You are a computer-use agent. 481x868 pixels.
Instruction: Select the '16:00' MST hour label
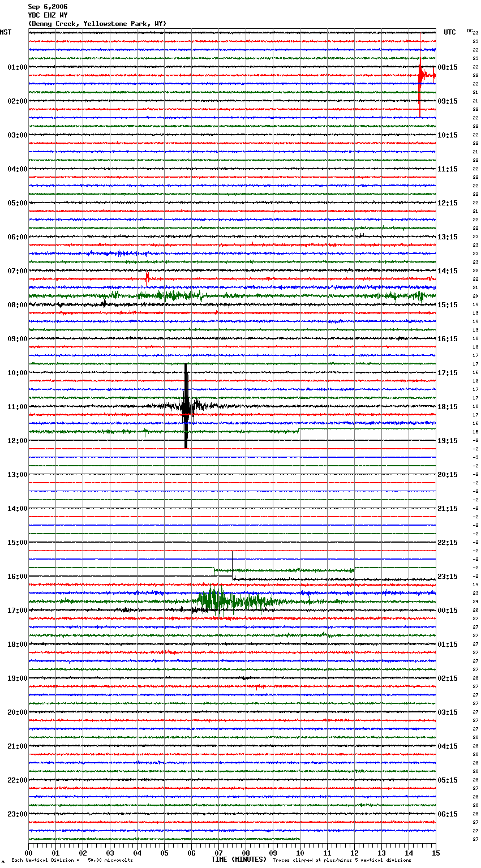(17, 577)
